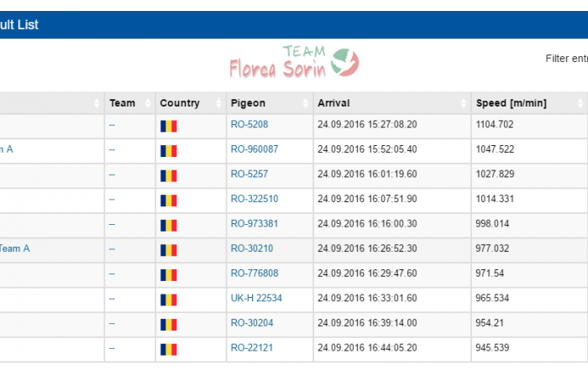Open pigeon RO-322510 link
Image resolution: width=588 pixels, height=370 pixels.
255,199
